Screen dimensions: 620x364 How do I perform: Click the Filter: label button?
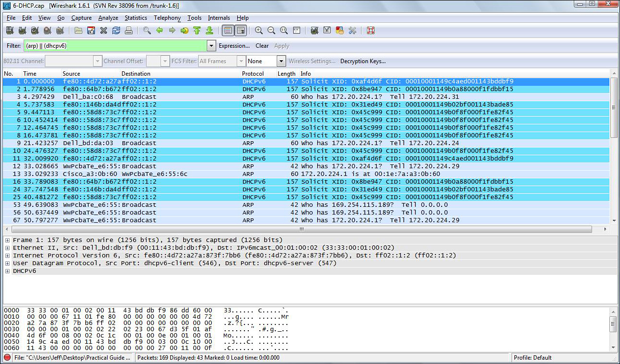[x=13, y=46]
